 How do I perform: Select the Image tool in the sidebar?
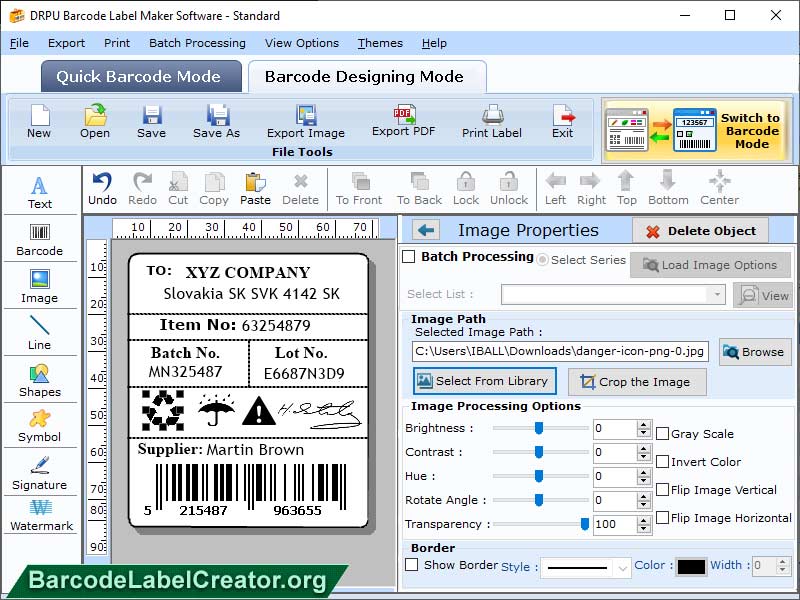click(40, 283)
